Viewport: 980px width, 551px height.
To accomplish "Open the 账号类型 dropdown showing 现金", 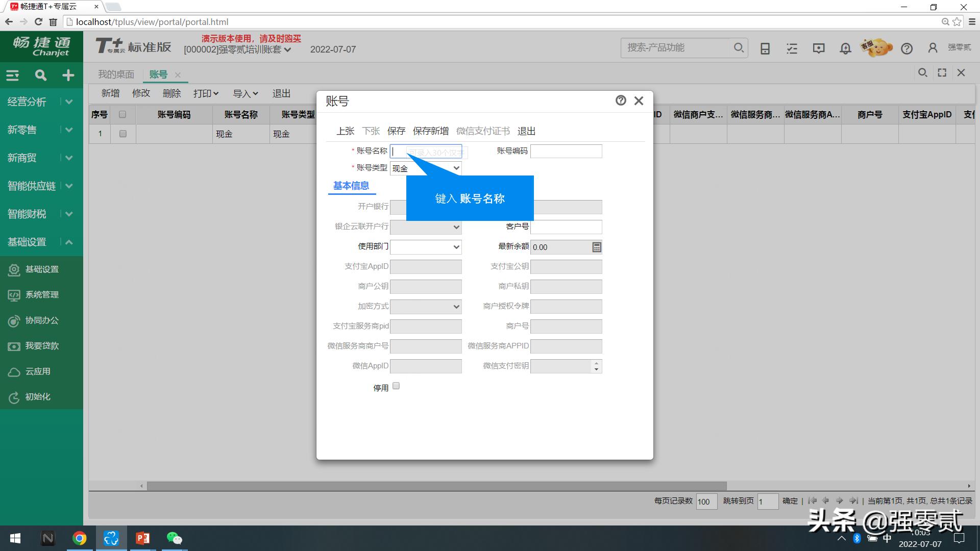I will pyautogui.click(x=456, y=168).
